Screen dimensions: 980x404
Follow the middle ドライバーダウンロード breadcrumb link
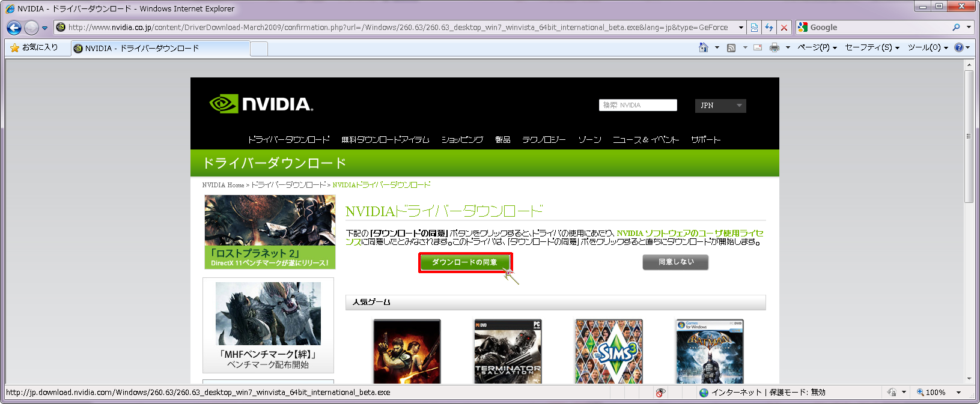288,185
